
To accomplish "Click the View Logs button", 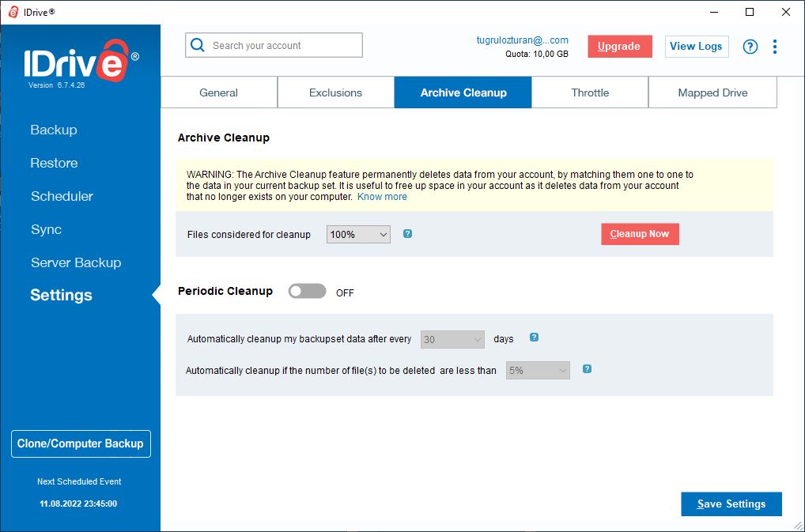I will (696, 47).
